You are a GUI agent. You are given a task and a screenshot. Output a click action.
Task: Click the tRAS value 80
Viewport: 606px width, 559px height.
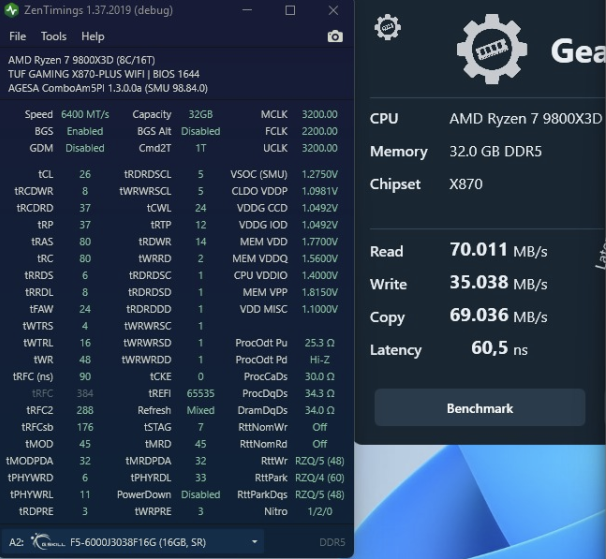click(85, 242)
